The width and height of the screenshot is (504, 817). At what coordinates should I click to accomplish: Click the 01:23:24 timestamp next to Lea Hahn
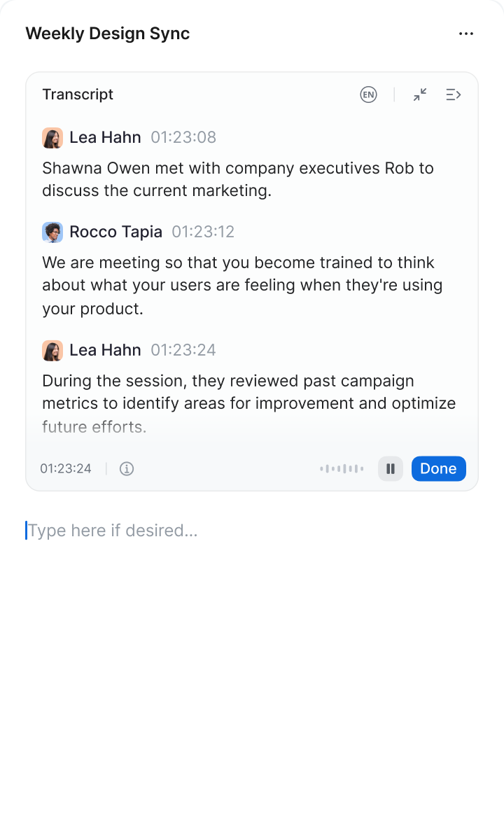(183, 350)
